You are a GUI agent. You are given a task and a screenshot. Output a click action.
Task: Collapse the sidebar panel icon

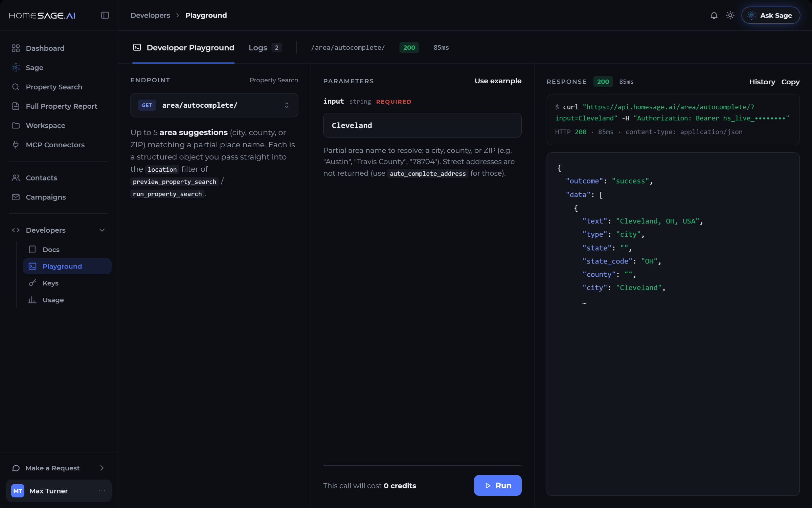click(105, 15)
